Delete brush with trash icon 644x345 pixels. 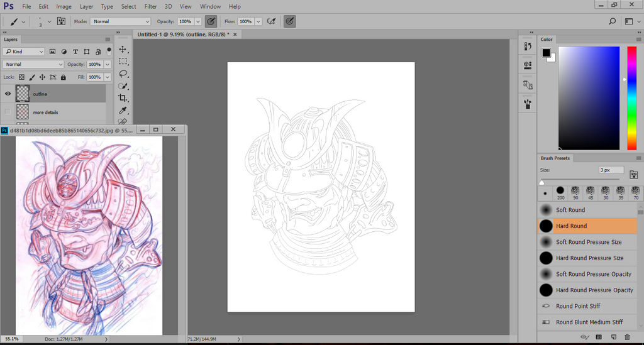pos(627,337)
